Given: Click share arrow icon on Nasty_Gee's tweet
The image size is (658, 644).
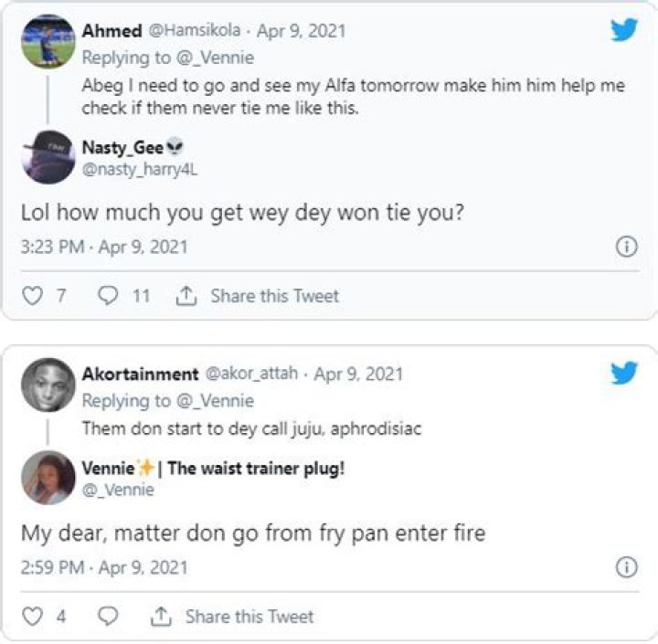Looking at the screenshot, I should 186,296.
